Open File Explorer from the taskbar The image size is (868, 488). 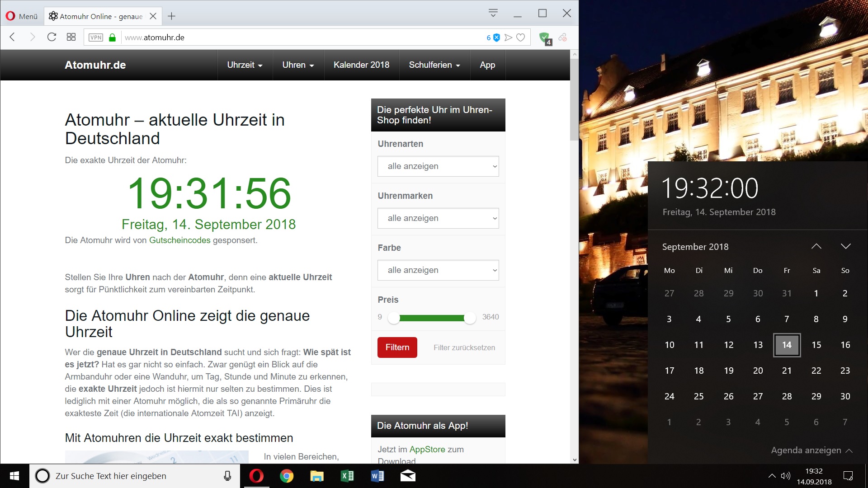(x=317, y=476)
